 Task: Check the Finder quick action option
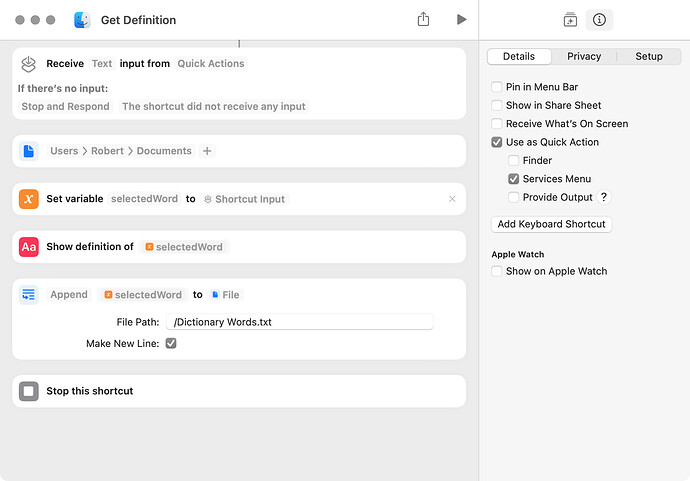513,160
